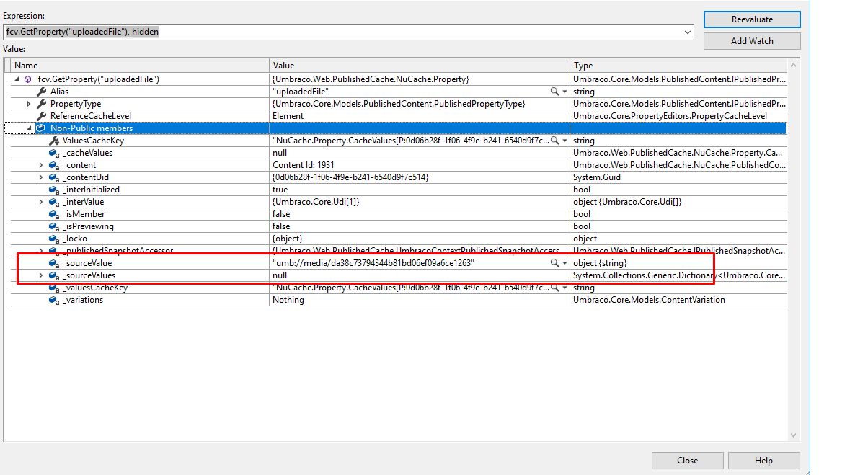Image resolution: width=868 pixels, height=475 pixels.
Task: Open text visualizer magnifier for Alias value
Action: [554, 92]
